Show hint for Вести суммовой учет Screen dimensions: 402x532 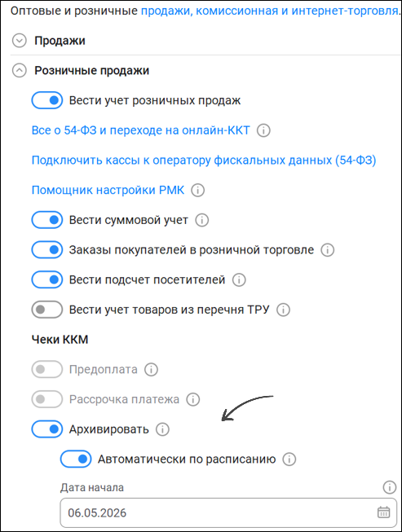point(201,220)
